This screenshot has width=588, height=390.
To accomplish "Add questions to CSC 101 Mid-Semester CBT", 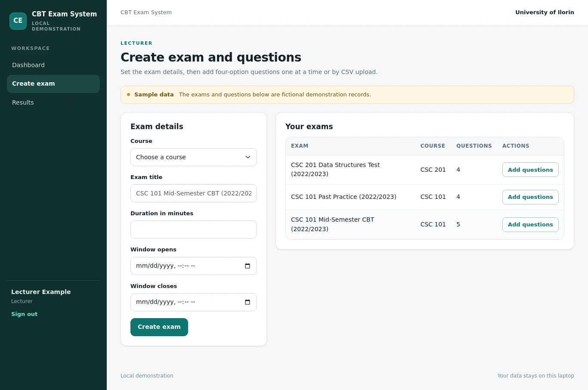I will 530,225.
